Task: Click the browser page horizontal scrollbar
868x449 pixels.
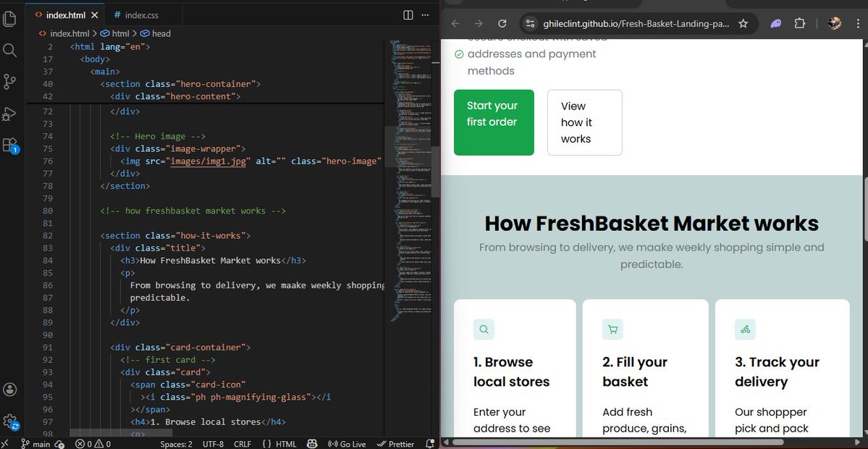Action: pyautogui.click(x=618, y=442)
